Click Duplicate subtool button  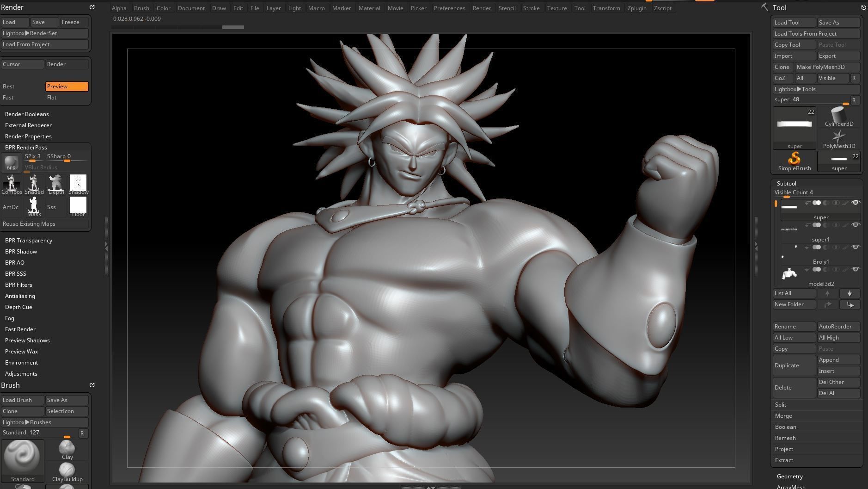coord(794,365)
